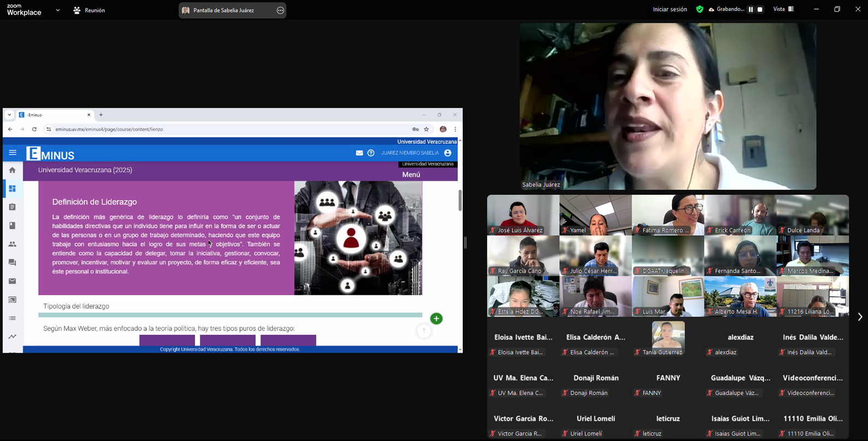Stop the Zoom recording
The height and width of the screenshot is (441, 868).
pyautogui.click(x=760, y=9)
